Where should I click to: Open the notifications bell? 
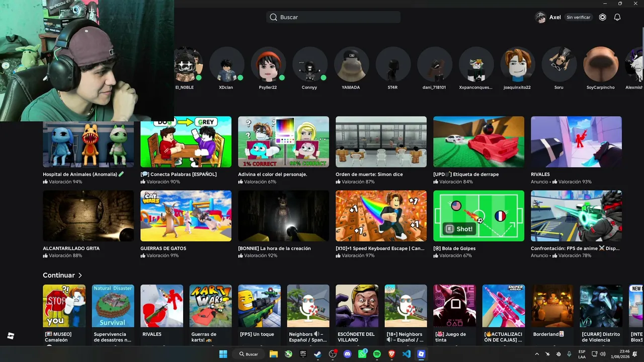617,17
